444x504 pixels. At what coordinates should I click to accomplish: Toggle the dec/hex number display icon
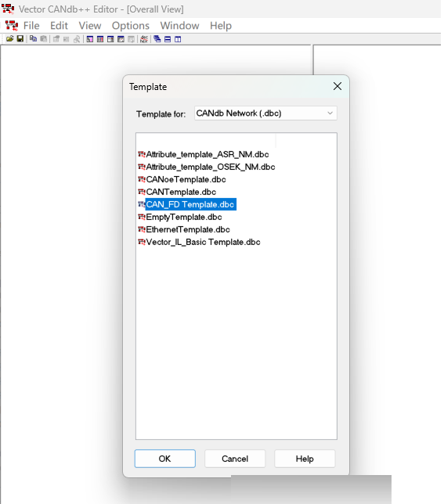click(x=144, y=39)
